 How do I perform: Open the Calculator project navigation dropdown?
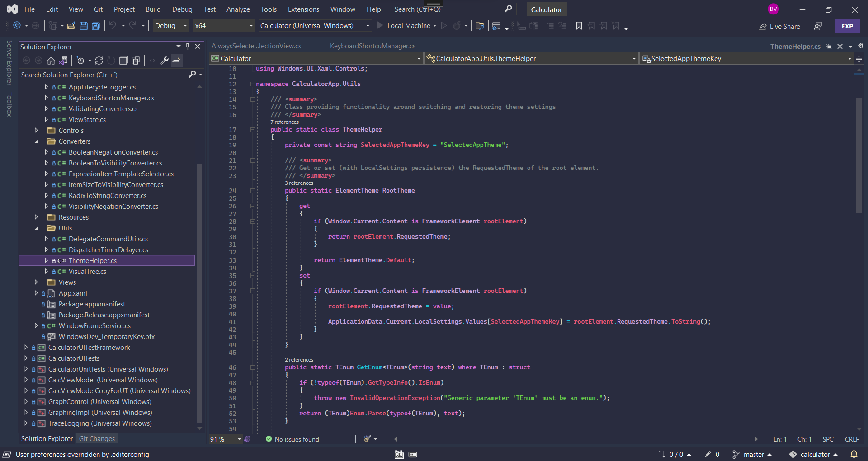click(x=316, y=58)
